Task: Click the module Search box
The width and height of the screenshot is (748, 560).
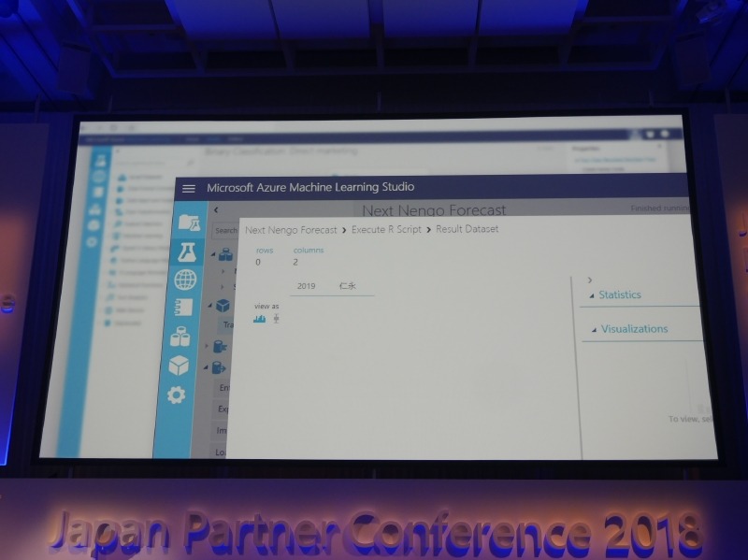Action: [224, 230]
